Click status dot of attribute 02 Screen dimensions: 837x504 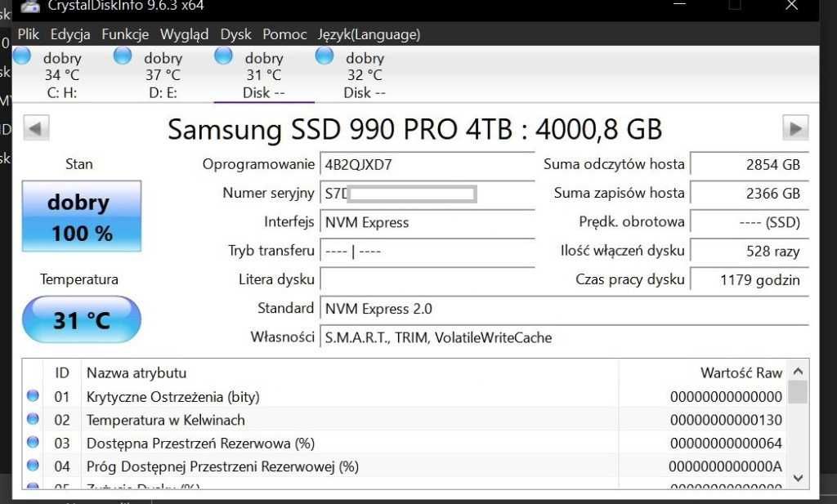click(33, 419)
